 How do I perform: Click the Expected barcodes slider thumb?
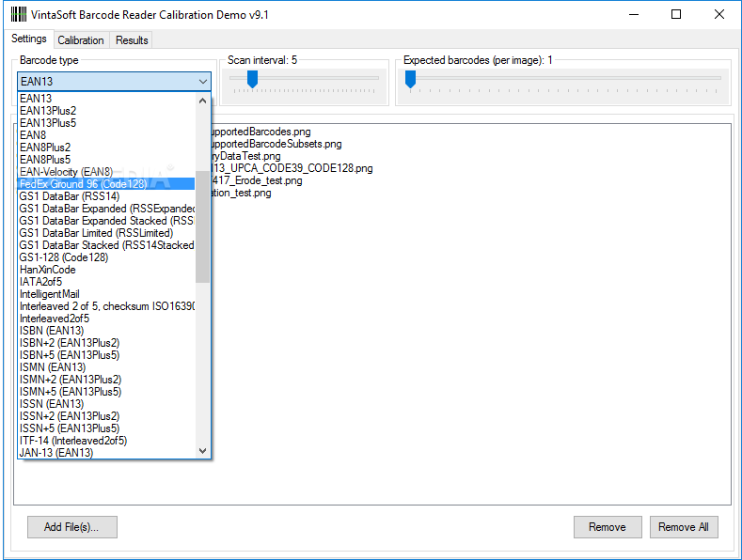click(x=410, y=79)
